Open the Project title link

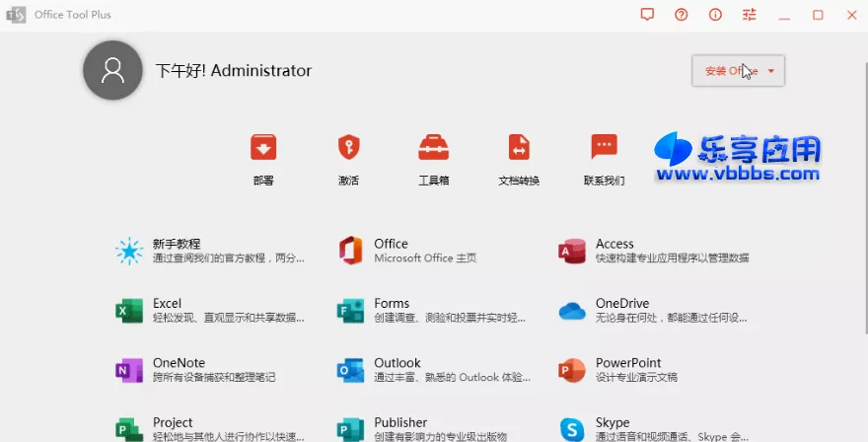click(x=173, y=422)
